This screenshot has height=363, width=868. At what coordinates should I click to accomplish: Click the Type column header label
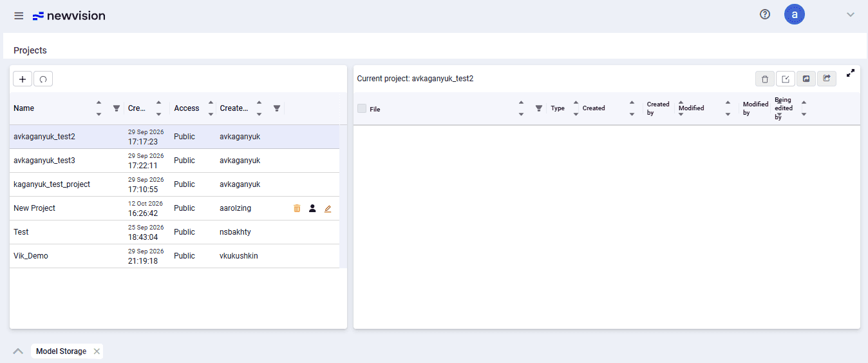[558, 108]
